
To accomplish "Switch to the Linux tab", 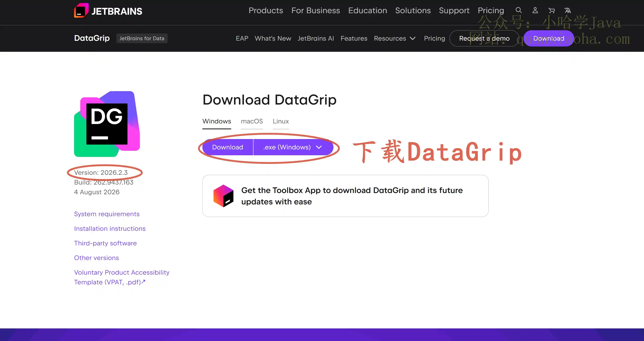I will (281, 122).
